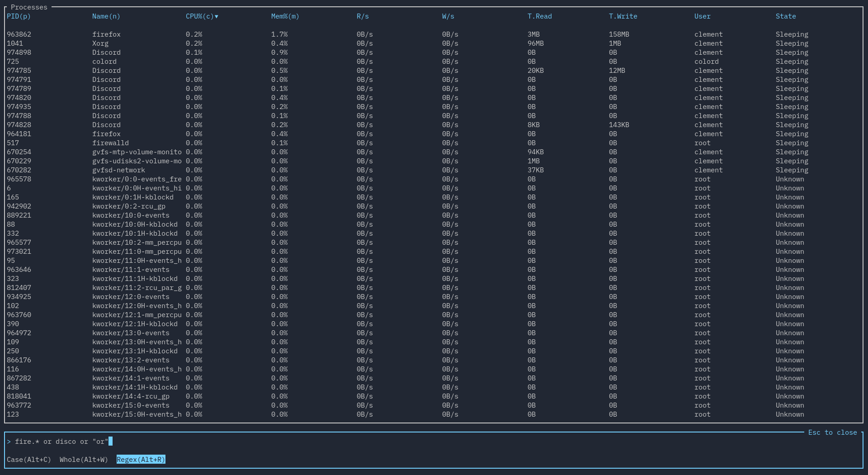Select the Xorg process row
The height and width of the screenshot is (475, 868).
click(x=99, y=43)
